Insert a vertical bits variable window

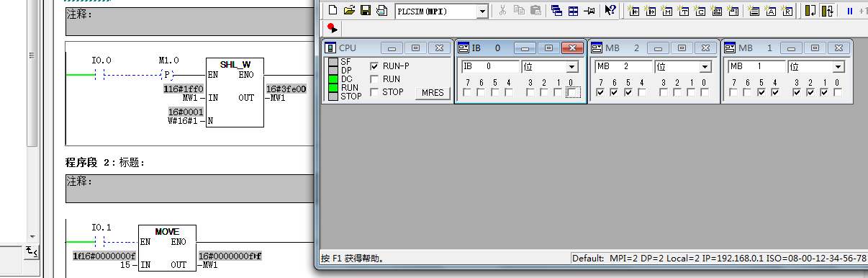[x=733, y=11]
